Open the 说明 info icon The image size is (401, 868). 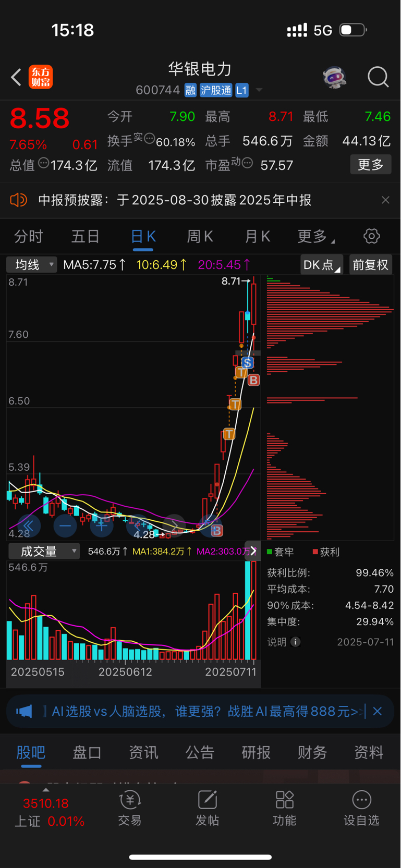tap(296, 642)
